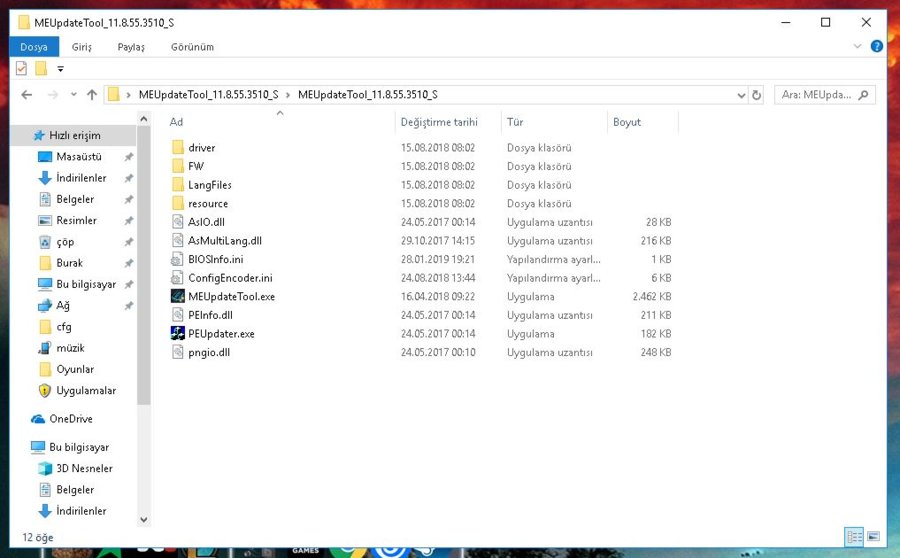The width and height of the screenshot is (900, 558).
Task: Select the driver folder
Action: click(201, 148)
